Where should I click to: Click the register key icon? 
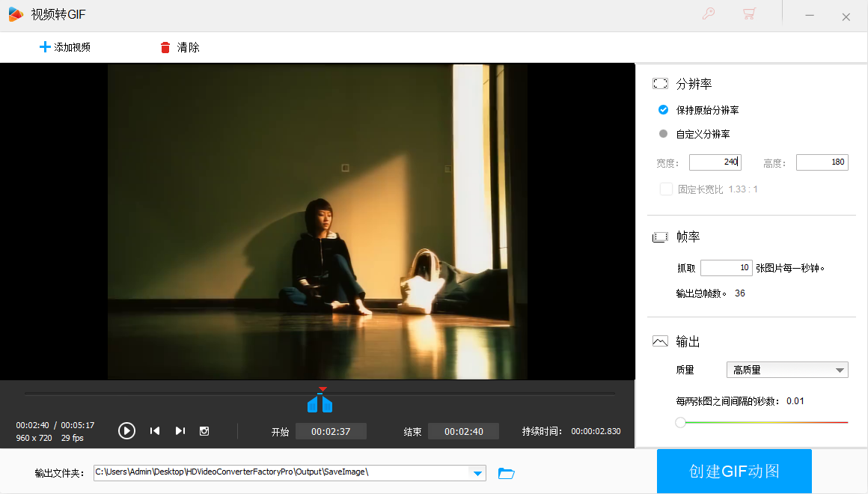(709, 14)
